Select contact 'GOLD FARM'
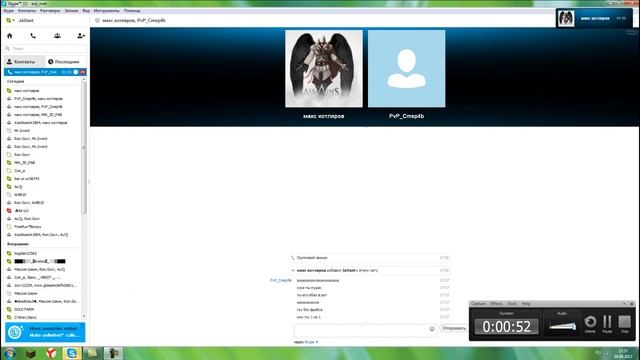The width and height of the screenshot is (640, 360). (x=24, y=309)
